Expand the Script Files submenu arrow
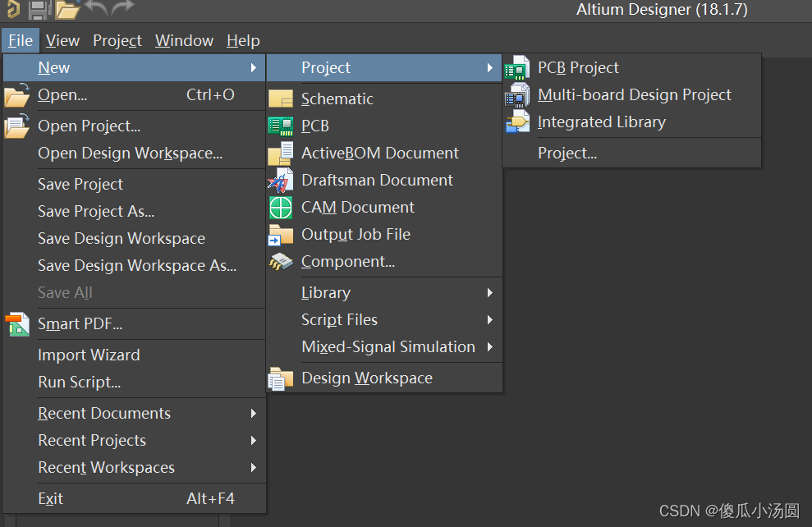The width and height of the screenshot is (812, 527). pyautogui.click(x=490, y=320)
